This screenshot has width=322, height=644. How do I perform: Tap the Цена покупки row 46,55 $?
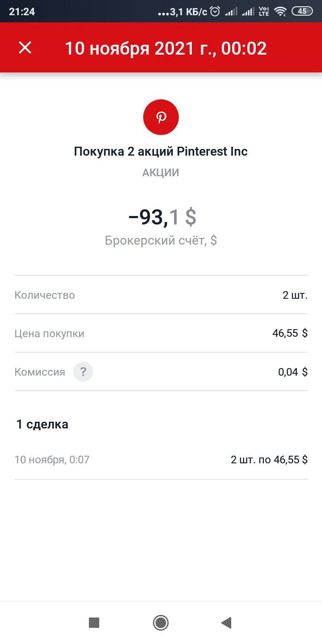pos(161,333)
